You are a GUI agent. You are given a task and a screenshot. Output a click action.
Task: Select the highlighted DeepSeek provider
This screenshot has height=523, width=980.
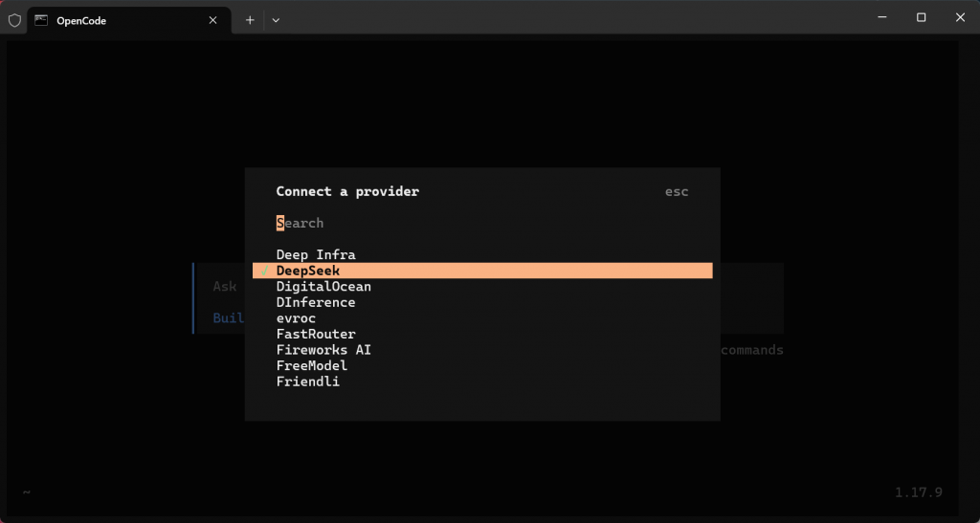[x=482, y=271]
